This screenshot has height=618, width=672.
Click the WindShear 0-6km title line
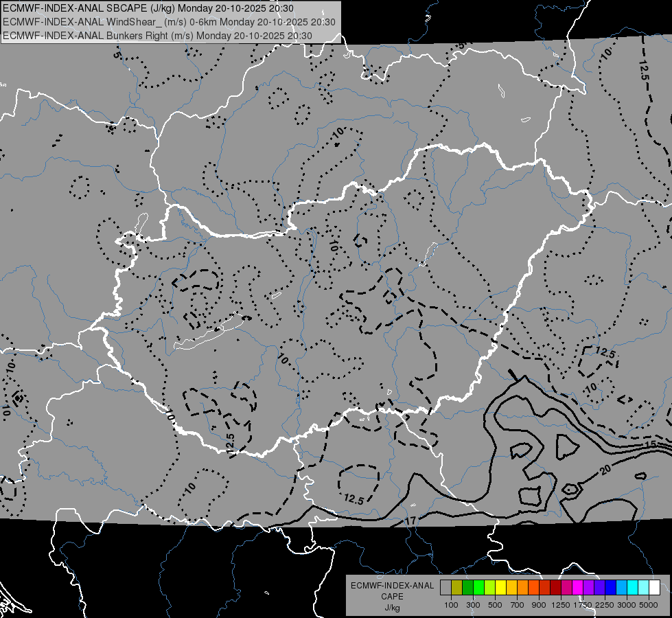coord(170,22)
